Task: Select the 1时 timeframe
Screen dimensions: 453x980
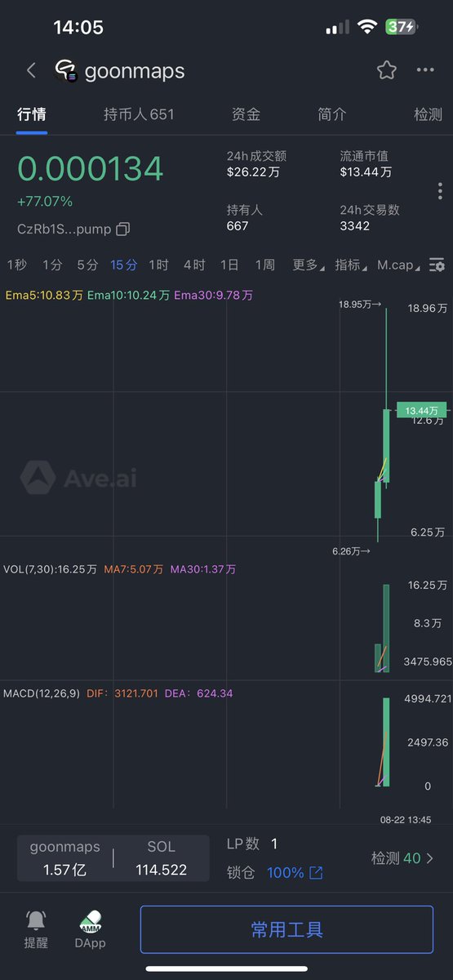Action: point(158,265)
